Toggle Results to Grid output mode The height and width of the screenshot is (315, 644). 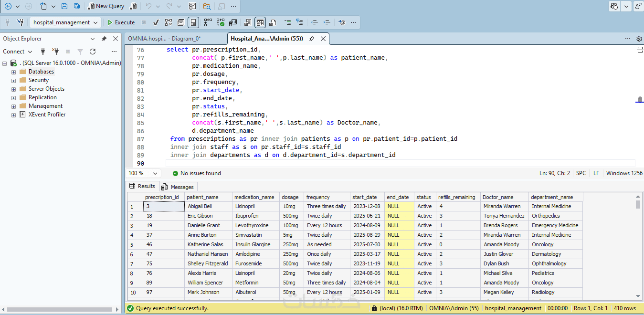tap(260, 22)
